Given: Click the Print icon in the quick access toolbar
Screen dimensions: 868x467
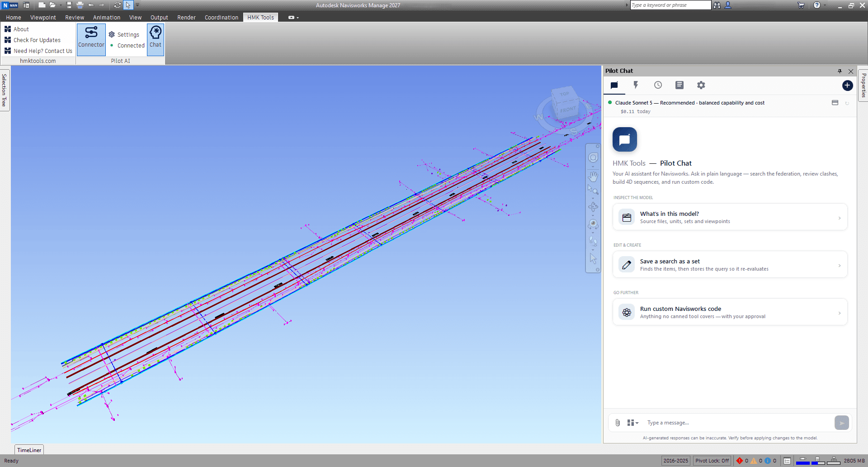Looking at the screenshot, I should point(80,5).
